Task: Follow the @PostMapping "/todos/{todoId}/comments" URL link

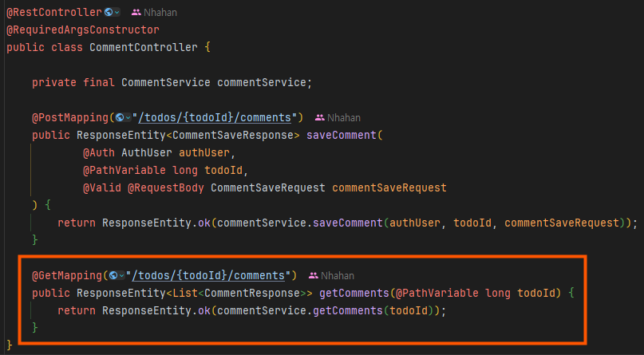Action: [x=215, y=118]
